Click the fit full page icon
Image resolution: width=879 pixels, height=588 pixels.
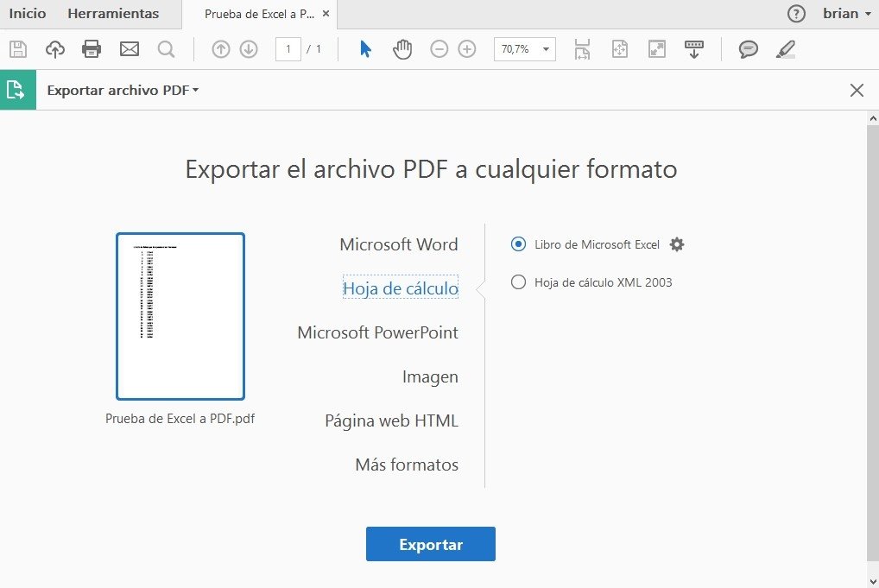coord(619,49)
